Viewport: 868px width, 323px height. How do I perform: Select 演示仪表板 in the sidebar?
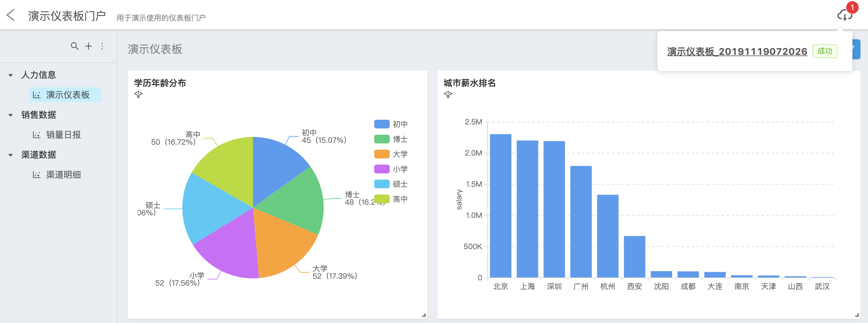coord(67,95)
